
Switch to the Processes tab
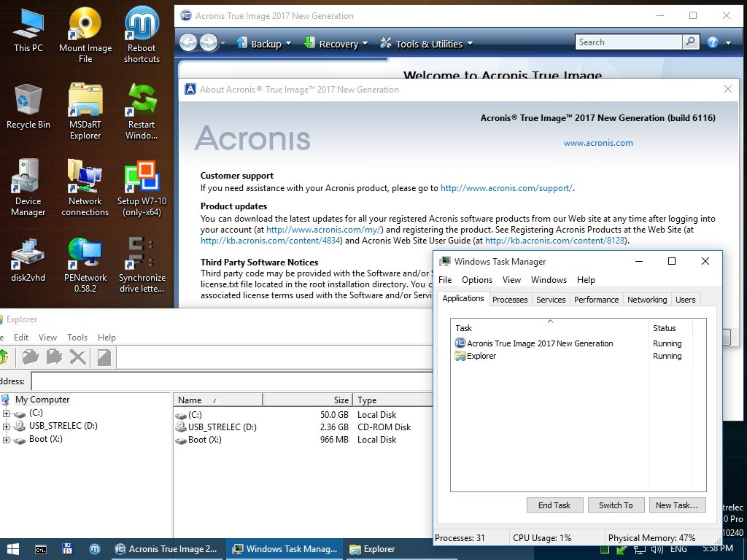tap(510, 300)
